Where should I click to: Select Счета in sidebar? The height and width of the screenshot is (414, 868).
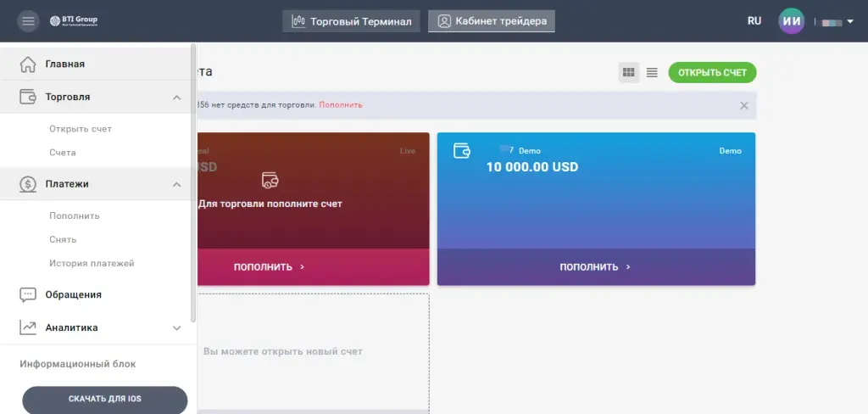point(63,153)
